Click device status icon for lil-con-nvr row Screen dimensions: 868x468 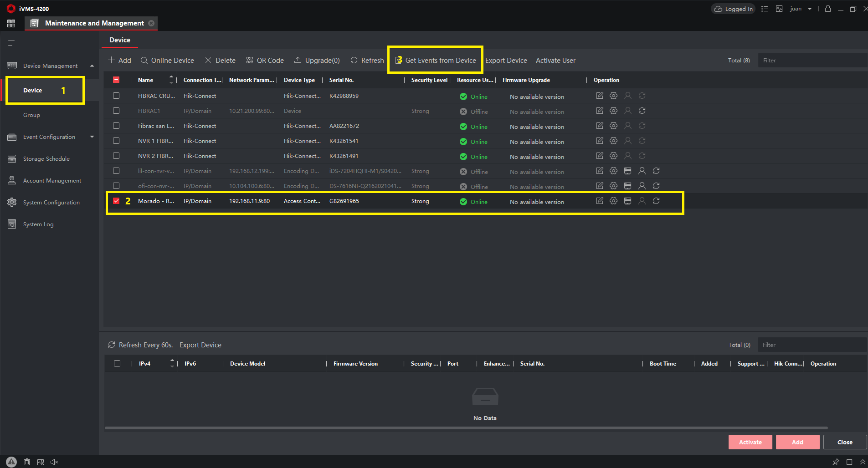pyautogui.click(x=627, y=171)
